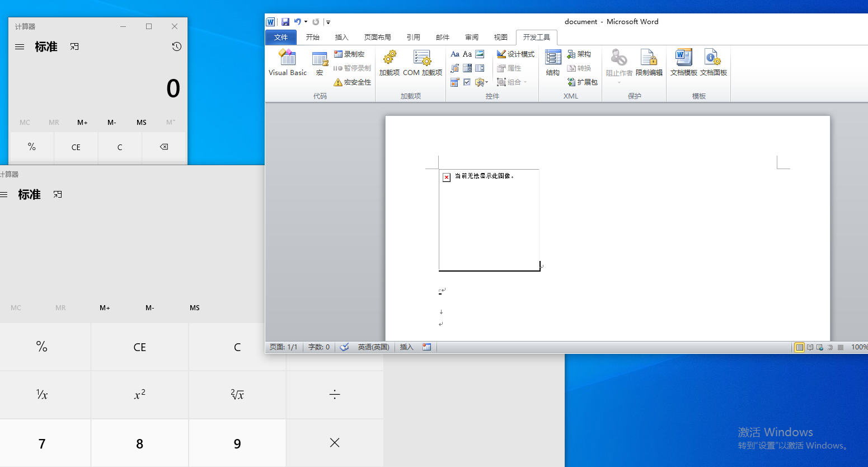Click the 架构 schema button
This screenshot has width=868, height=467.
[579, 54]
